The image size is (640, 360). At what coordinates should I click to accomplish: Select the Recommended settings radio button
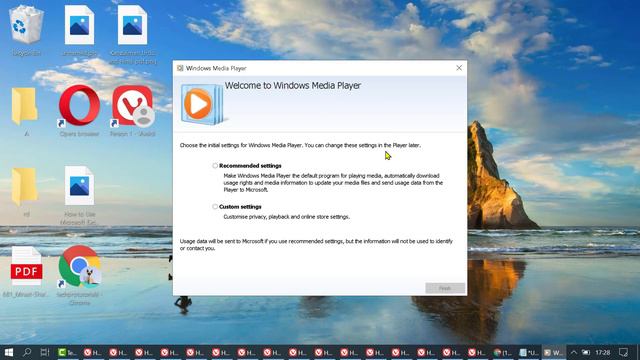coord(215,166)
